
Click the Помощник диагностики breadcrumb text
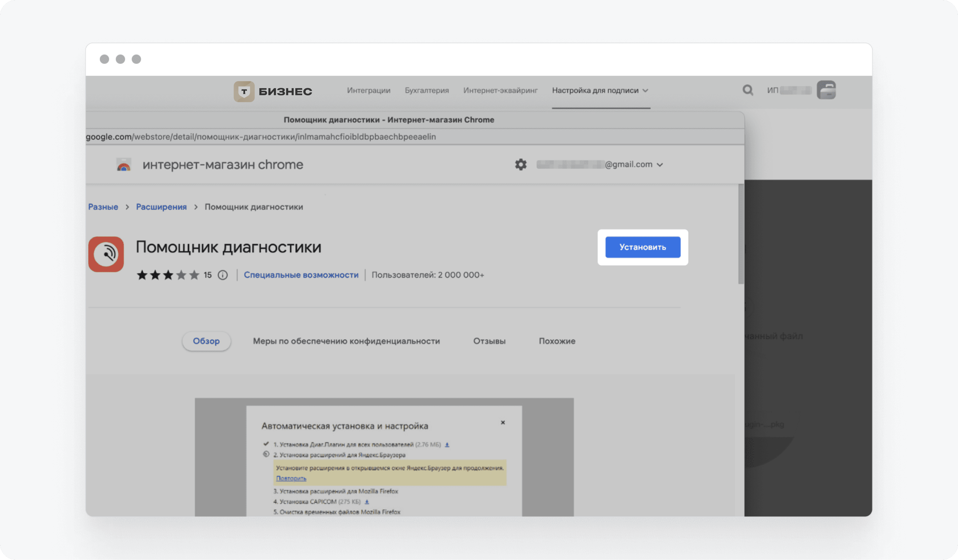point(254,207)
